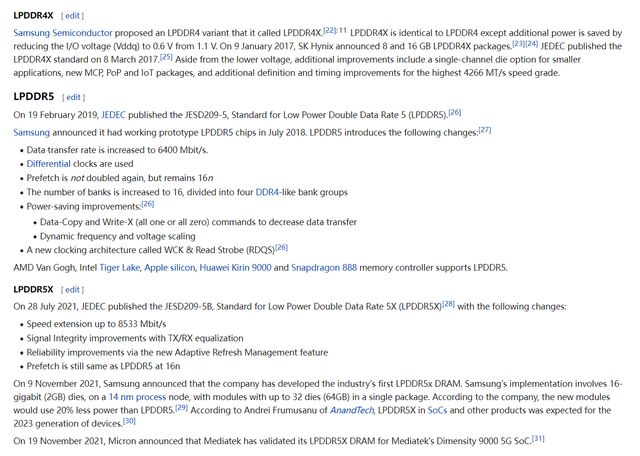Image resolution: width=640 pixels, height=456 pixels.
Task: Click the LPDDR5 section heading
Action: (x=34, y=96)
